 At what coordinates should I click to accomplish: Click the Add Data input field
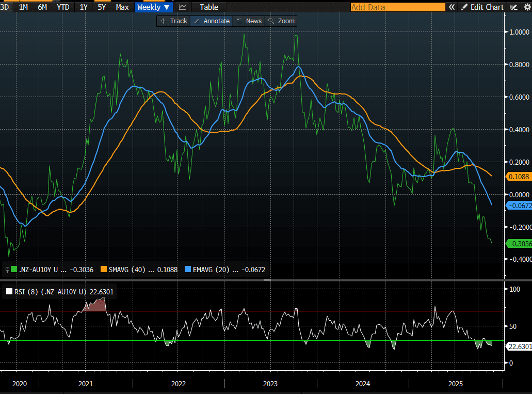pyautogui.click(x=397, y=7)
